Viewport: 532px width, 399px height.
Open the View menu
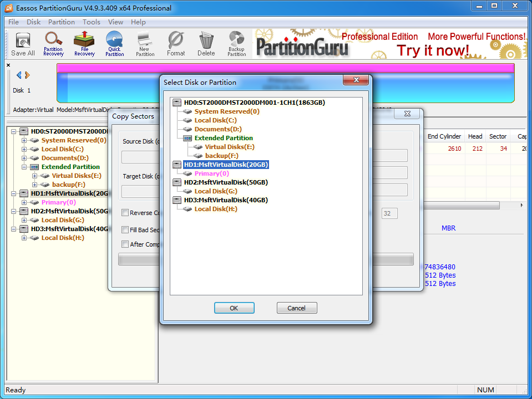[x=116, y=22]
